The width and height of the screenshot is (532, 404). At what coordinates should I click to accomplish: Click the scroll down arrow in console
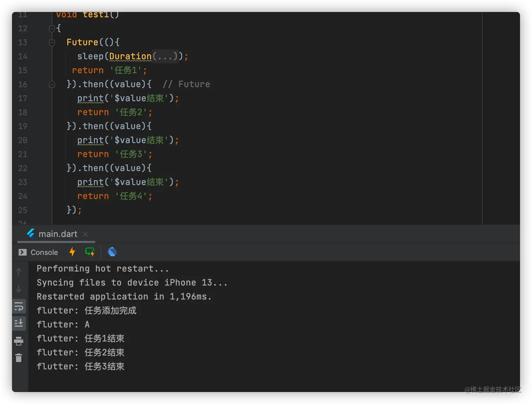click(19, 289)
